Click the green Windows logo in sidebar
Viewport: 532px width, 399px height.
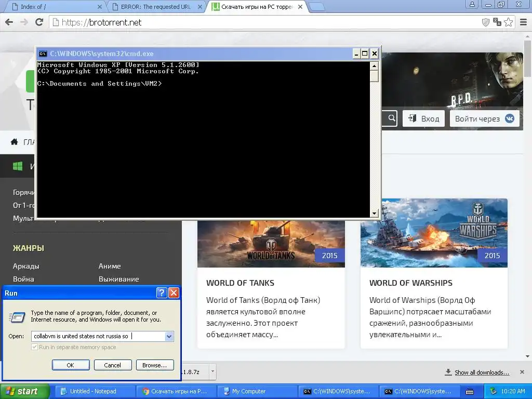click(18, 166)
